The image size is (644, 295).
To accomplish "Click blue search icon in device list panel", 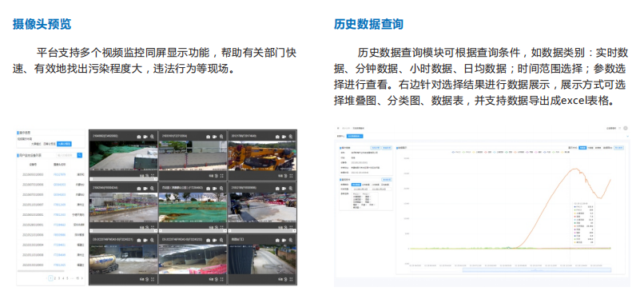I will coord(80,155).
